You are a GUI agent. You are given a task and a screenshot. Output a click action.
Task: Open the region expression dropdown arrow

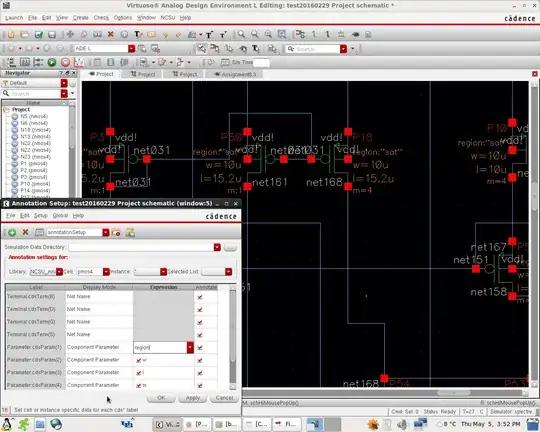point(190,347)
